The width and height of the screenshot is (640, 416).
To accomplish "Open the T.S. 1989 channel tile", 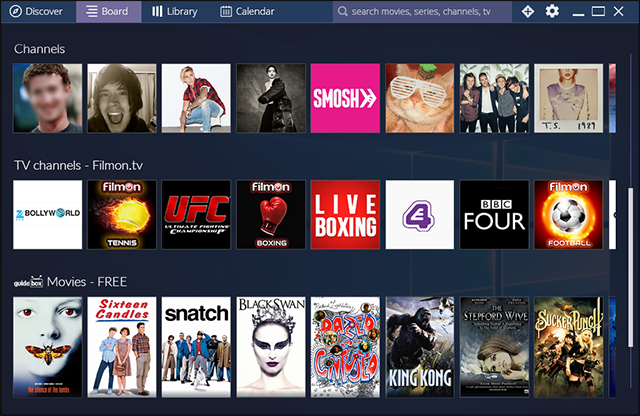I will pyautogui.click(x=569, y=98).
